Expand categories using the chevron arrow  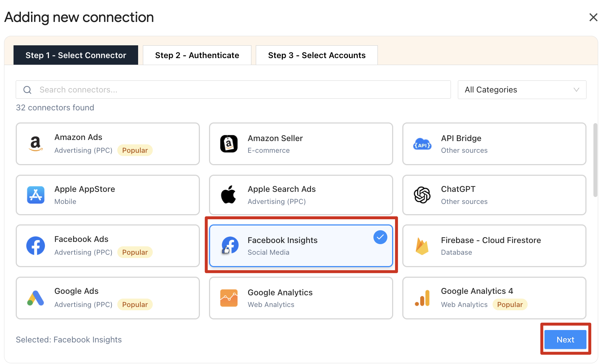(576, 90)
